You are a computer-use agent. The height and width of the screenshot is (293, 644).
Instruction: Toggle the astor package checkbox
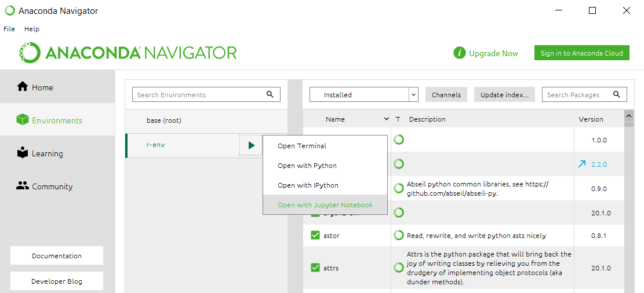click(315, 235)
